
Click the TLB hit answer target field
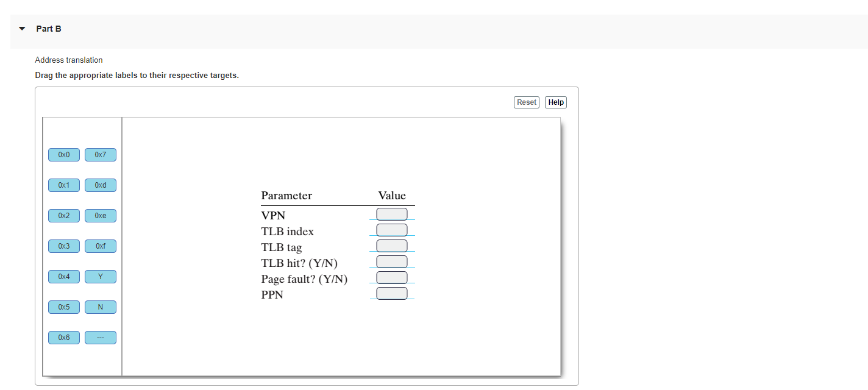click(392, 261)
